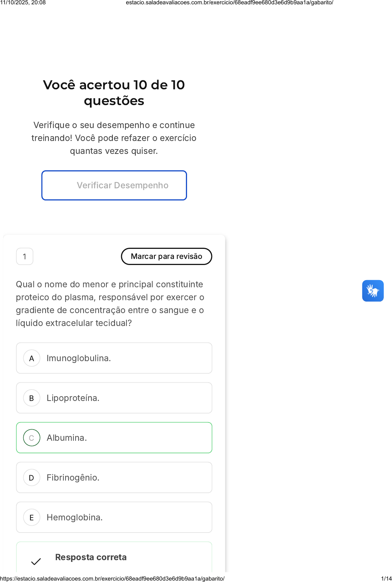This screenshot has width=392, height=582.
Task: Click the Resposta correta heading
Action: [91, 557]
